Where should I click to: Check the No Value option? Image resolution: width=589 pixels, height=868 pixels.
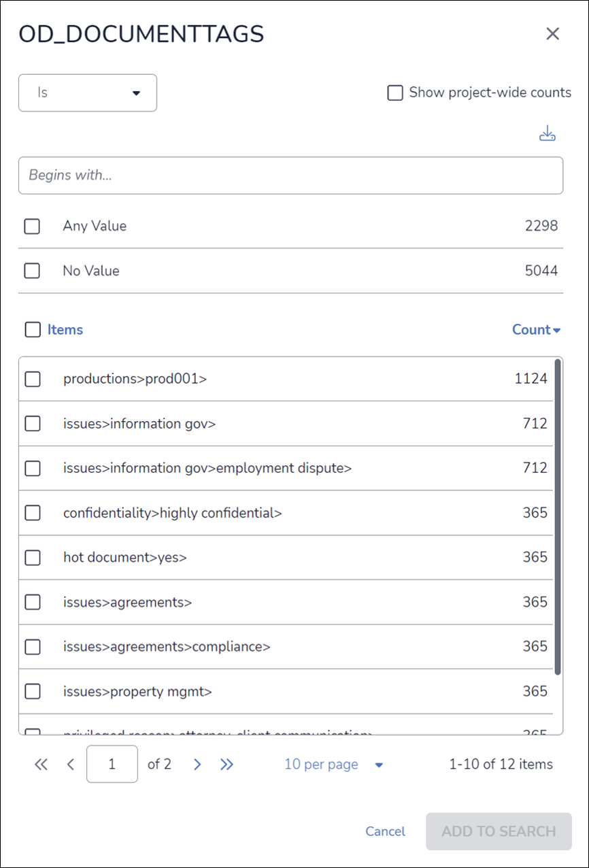(x=32, y=271)
